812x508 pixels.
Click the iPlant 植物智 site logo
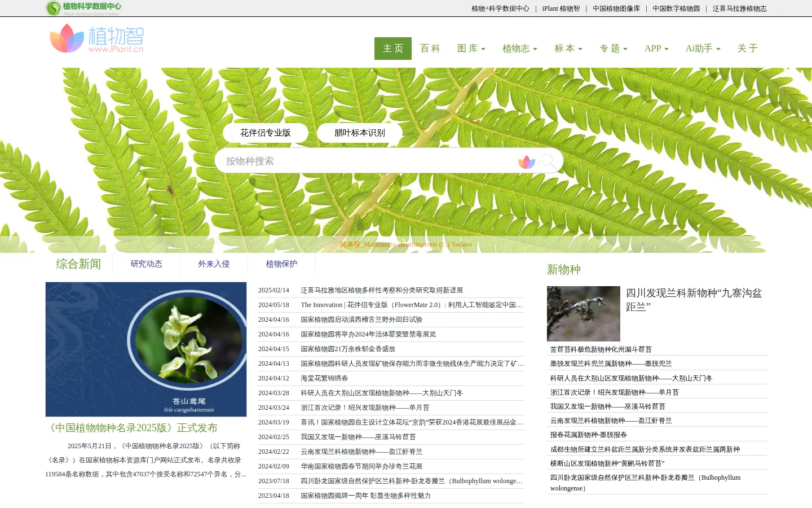[96, 38]
